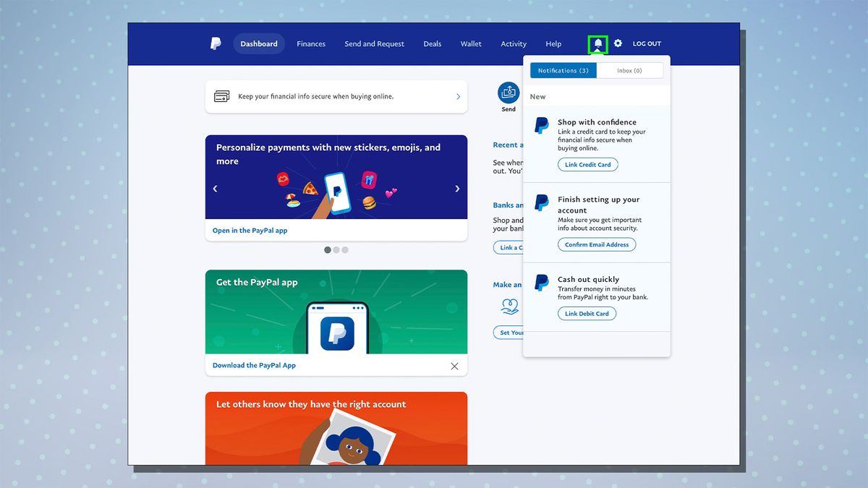Click the heart-in-hands donation icon

tap(509, 306)
